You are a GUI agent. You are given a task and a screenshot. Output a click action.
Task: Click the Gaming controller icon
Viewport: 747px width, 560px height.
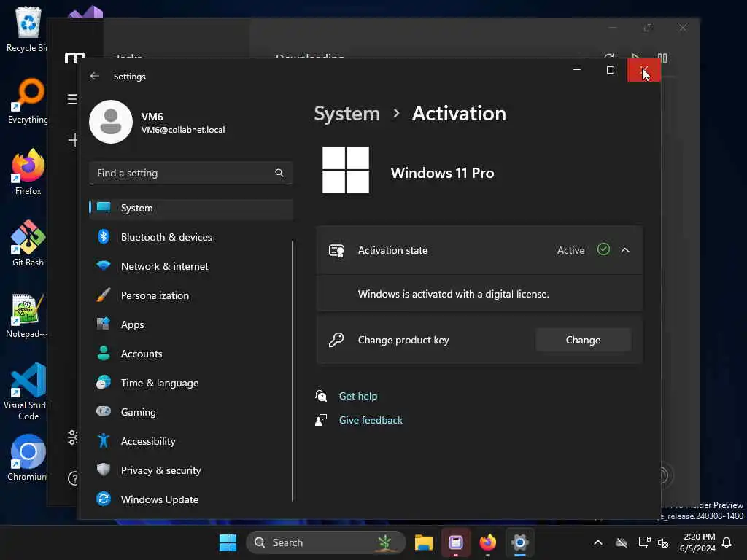(x=104, y=411)
